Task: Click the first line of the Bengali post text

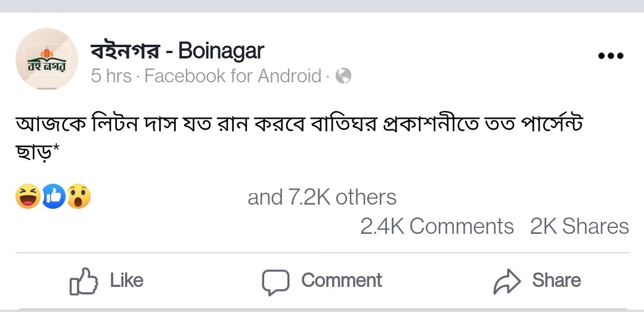Action: [298, 125]
